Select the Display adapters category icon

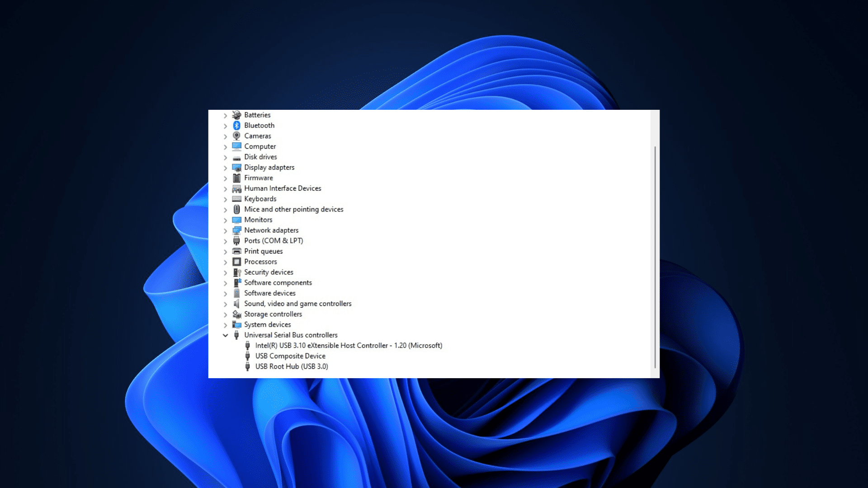pyautogui.click(x=237, y=167)
